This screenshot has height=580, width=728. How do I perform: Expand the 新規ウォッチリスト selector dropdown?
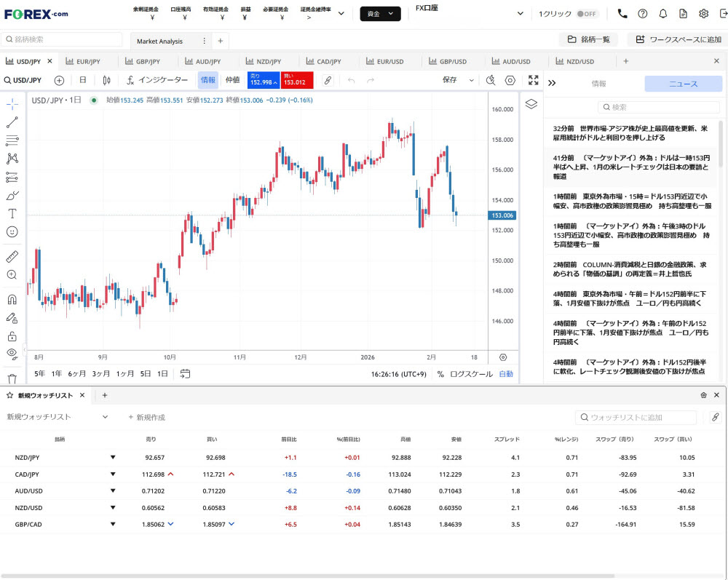(x=105, y=417)
